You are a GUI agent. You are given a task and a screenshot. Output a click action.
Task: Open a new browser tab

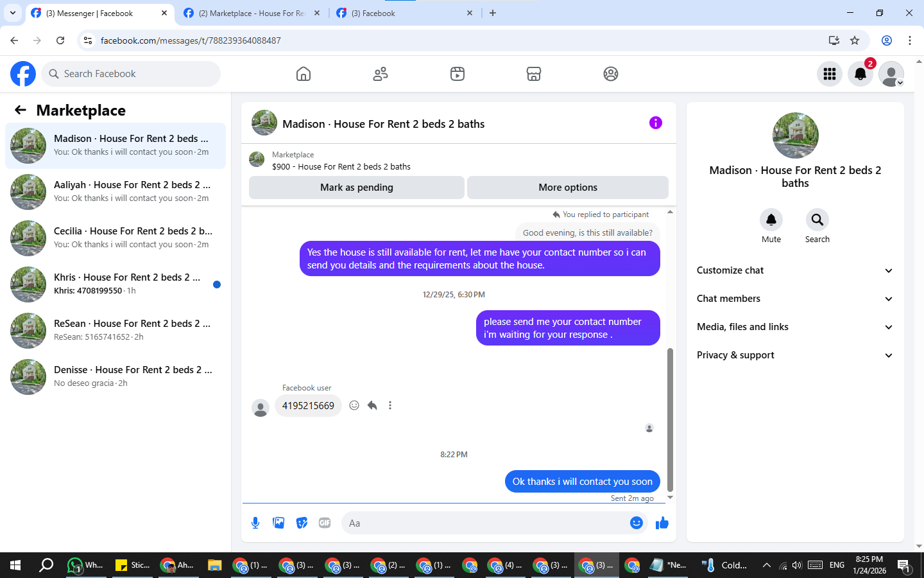[x=493, y=13]
